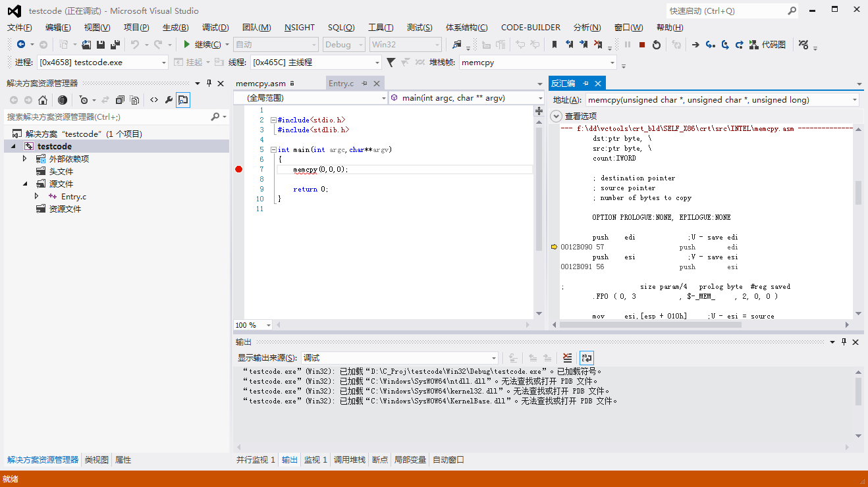Switch to memcpy.asm tab
Image resolution: width=868 pixels, height=487 pixels.
[x=261, y=84]
